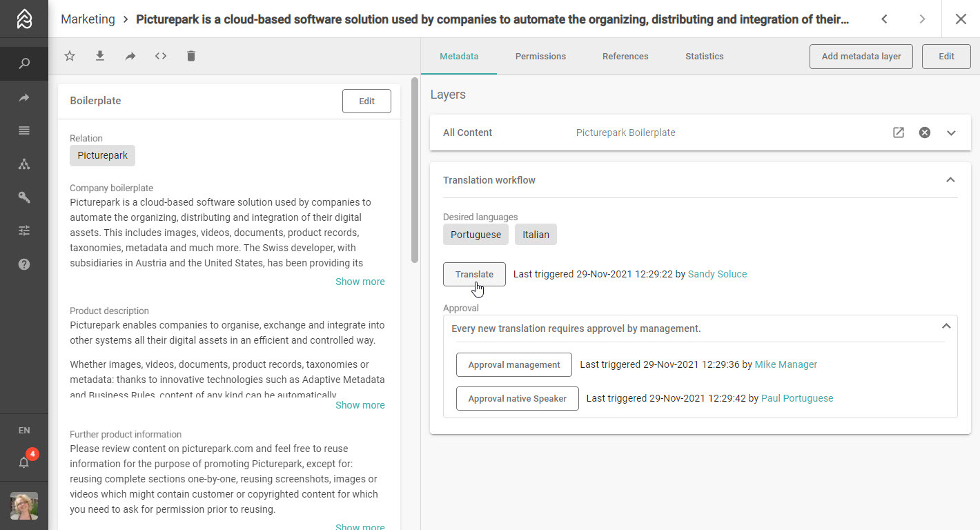Open the settings sliders icon in sidebar
This screenshot has width=980, height=530.
(24, 230)
